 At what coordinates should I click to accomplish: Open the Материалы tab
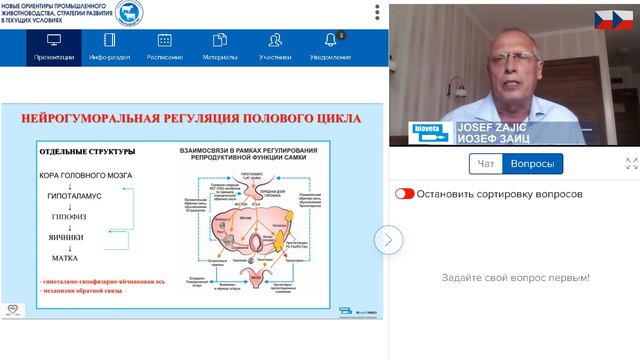(x=220, y=48)
